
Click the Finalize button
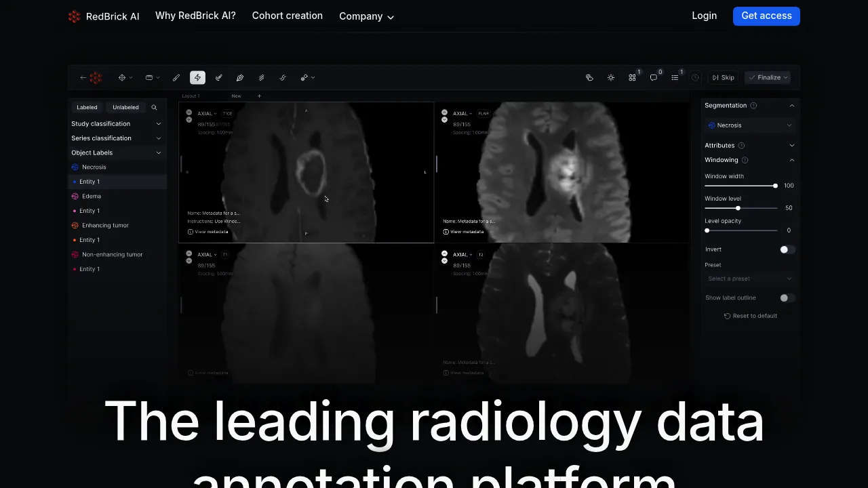point(768,78)
